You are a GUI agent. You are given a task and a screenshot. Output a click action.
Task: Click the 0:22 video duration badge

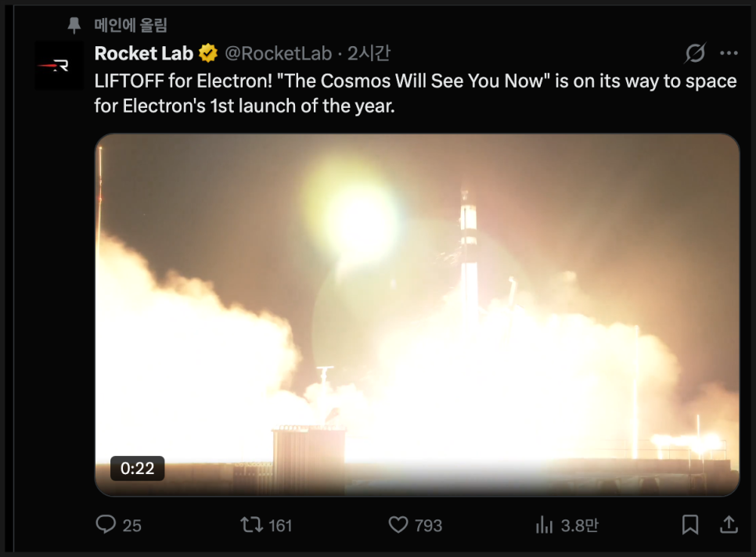[137, 469]
